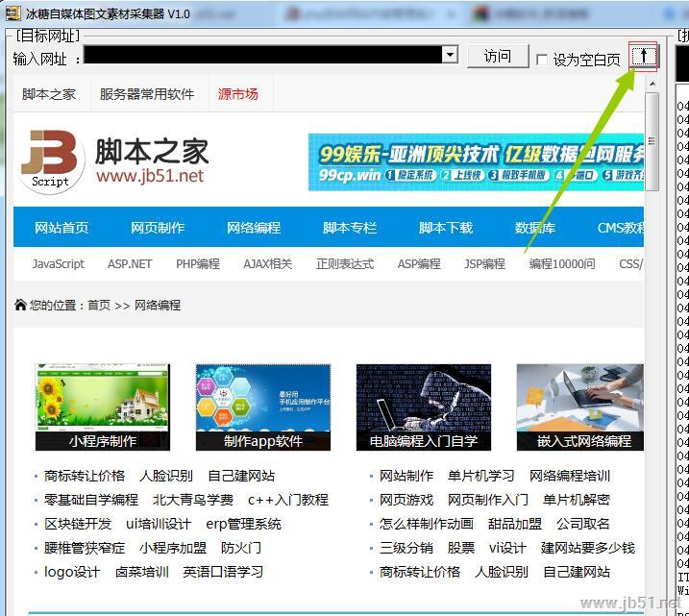Screen dimensions: 689x616
Task: Open the JavaScript sub-category link
Action: click(x=58, y=263)
